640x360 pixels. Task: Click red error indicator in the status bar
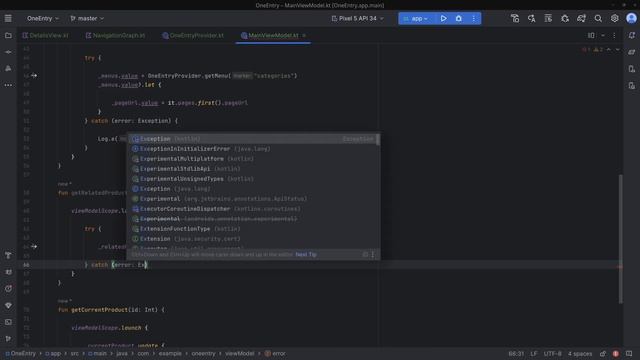click(616, 353)
